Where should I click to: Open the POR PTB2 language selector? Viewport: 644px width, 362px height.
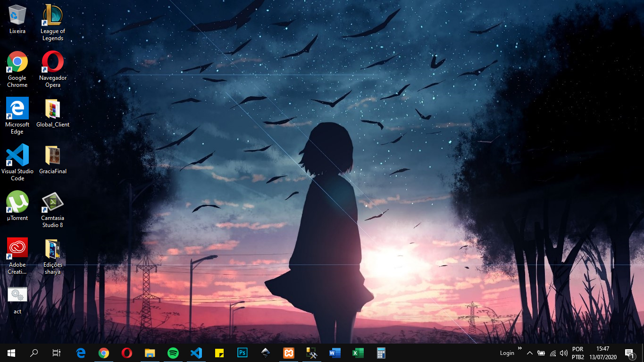coord(578,353)
